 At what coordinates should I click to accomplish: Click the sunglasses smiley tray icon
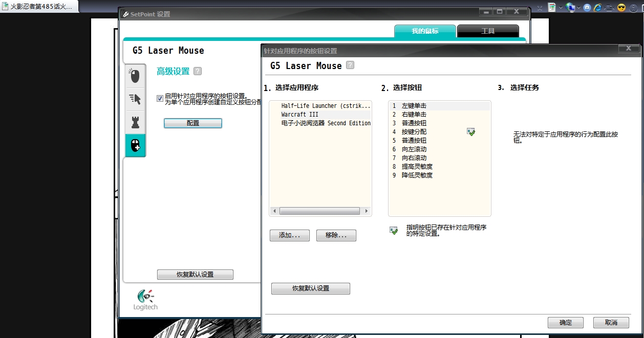tap(622, 7)
